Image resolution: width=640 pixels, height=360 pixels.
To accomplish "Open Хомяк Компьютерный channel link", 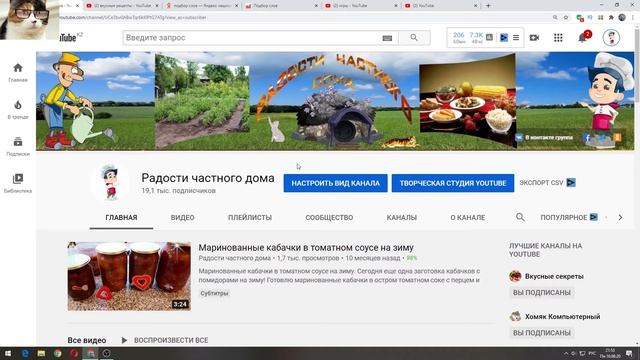I will point(562,316).
